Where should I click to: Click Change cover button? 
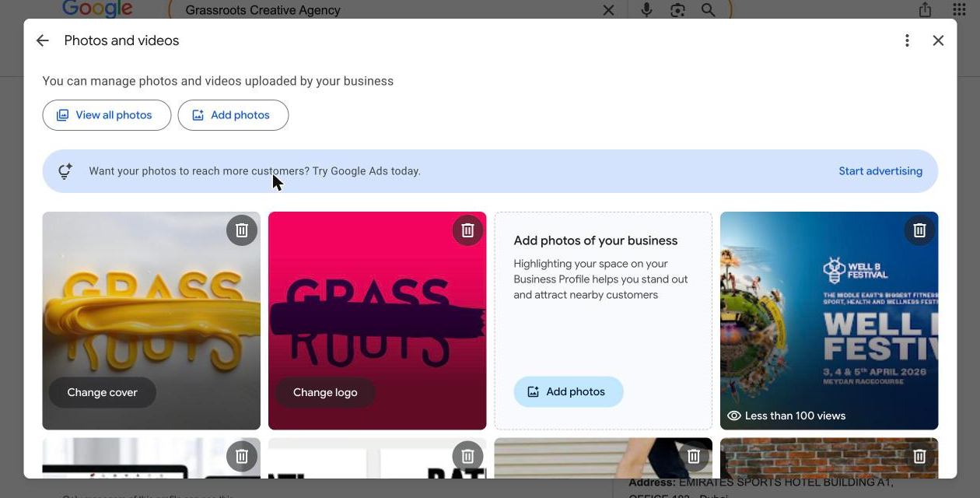coord(103,392)
